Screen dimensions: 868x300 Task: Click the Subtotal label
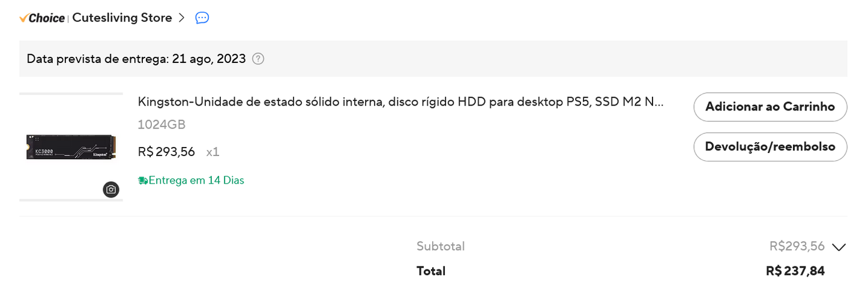pos(441,246)
